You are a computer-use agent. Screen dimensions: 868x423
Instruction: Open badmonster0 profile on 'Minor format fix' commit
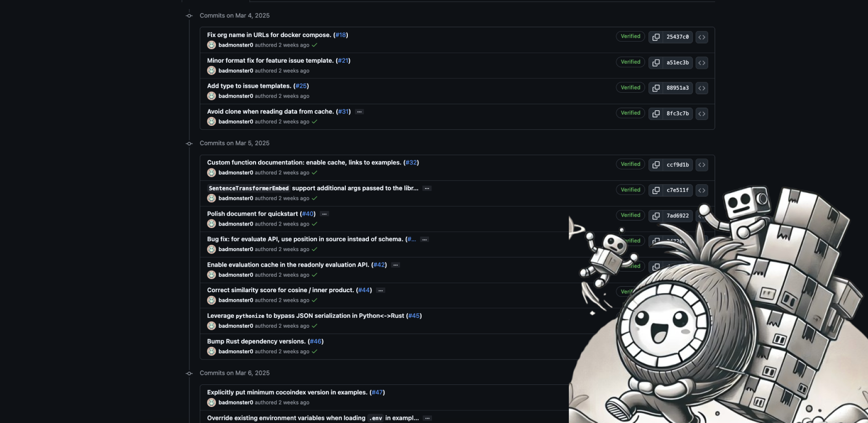point(236,71)
